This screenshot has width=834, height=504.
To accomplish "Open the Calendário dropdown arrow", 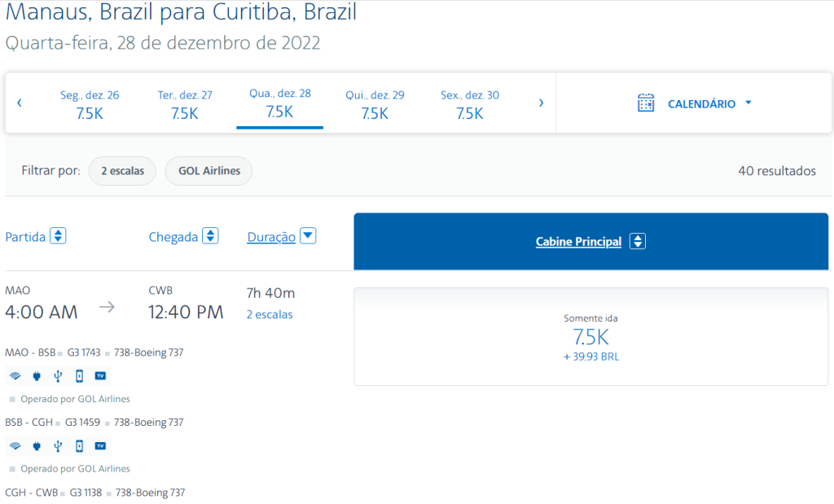I will [x=748, y=103].
